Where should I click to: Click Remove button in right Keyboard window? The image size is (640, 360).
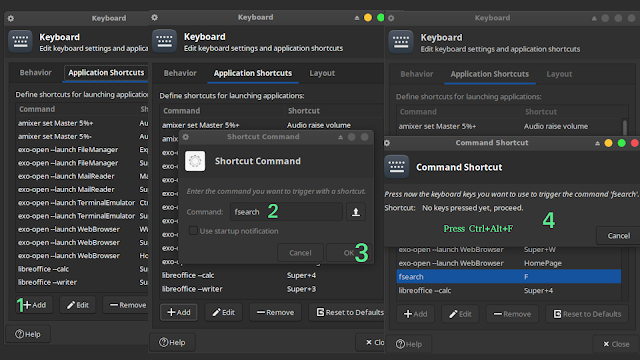click(512, 314)
